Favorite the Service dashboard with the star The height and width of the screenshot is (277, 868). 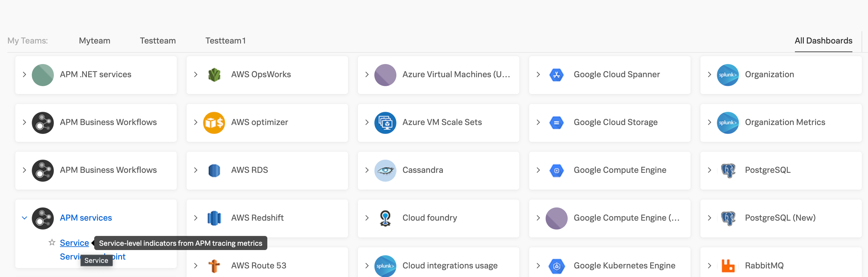click(52, 242)
